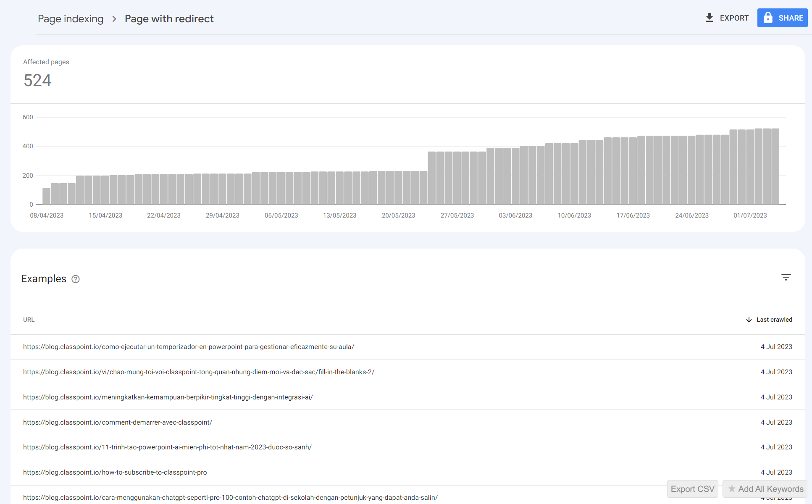Open the Examples help question-mark icon

76,279
